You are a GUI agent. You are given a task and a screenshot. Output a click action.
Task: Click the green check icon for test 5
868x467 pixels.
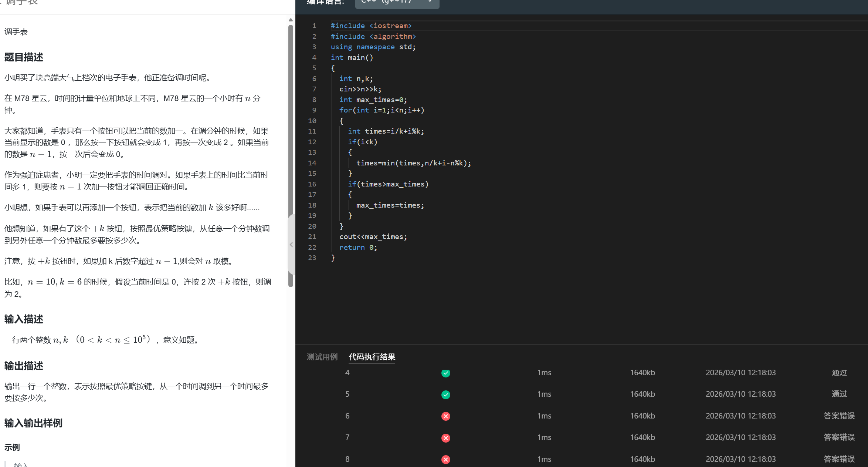pyautogui.click(x=445, y=394)
